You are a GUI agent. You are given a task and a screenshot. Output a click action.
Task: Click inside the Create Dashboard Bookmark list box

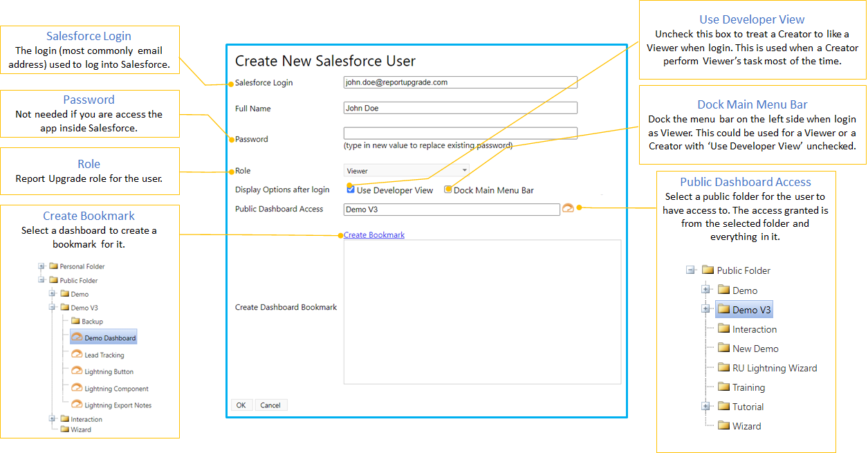pos(482,312)
